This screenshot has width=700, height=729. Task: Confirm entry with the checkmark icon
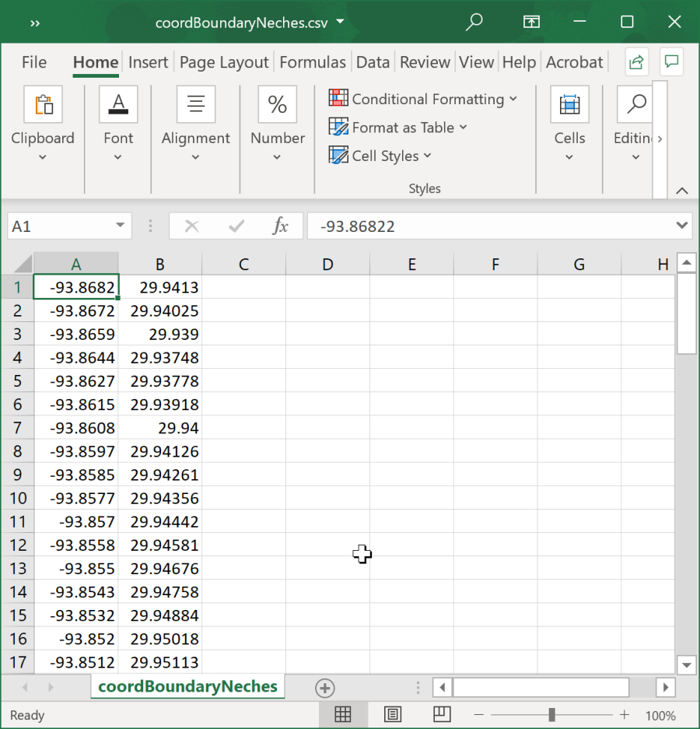pyautogui.click(x=236, y=226)
